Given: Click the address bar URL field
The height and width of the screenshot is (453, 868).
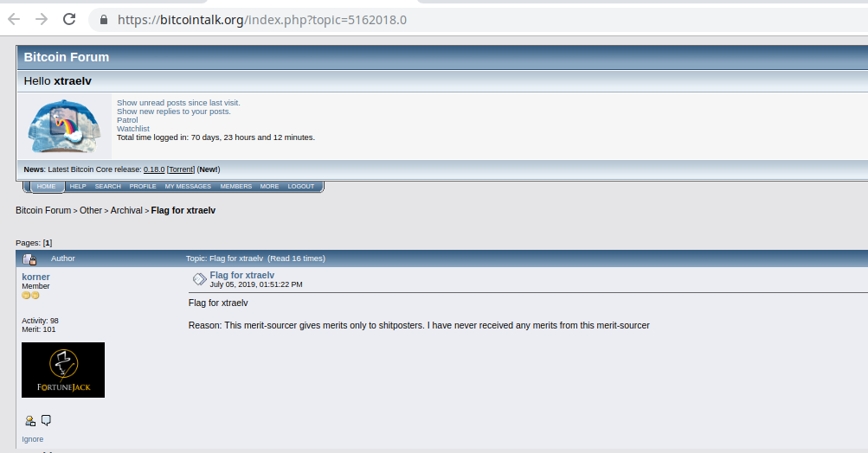Looking at the screenshot, I should pyautogui.click(x=476, y=20).
